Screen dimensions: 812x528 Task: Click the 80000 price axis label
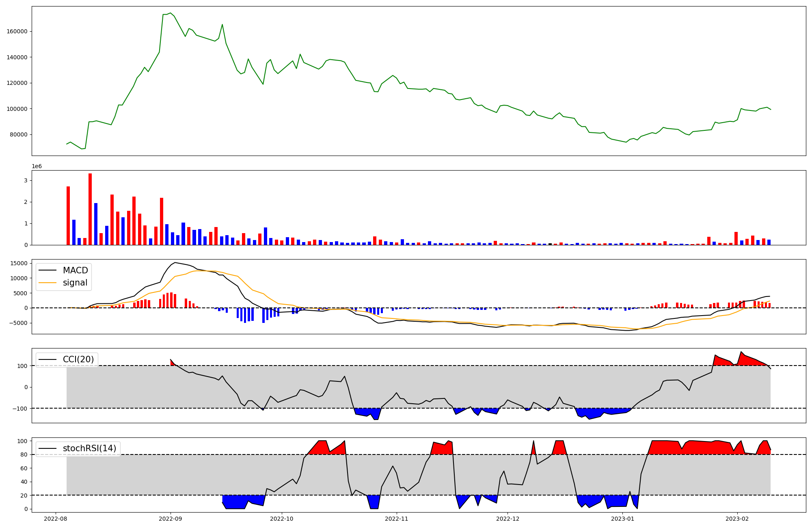19,135
